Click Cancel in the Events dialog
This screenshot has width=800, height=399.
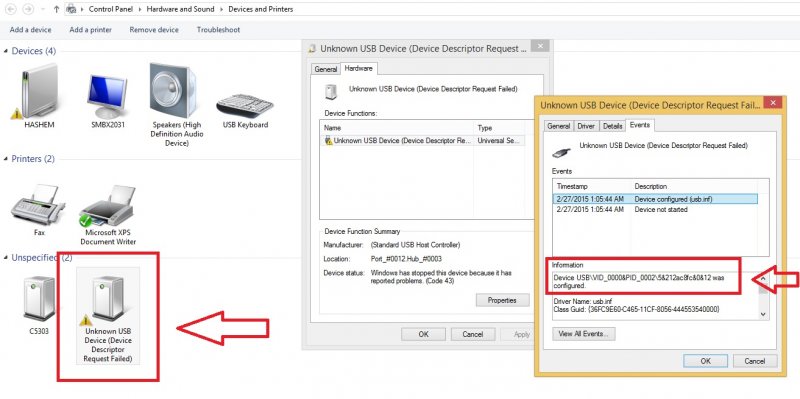click(755, 361)
